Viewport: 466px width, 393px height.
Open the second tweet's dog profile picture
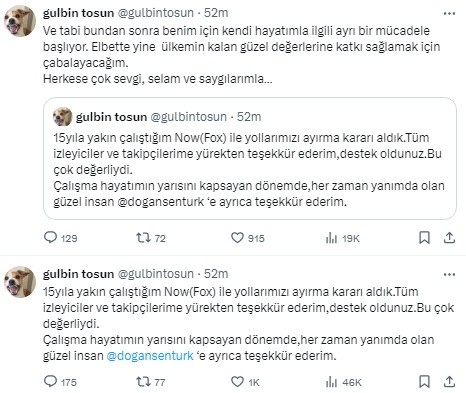(x=20, y=282)
